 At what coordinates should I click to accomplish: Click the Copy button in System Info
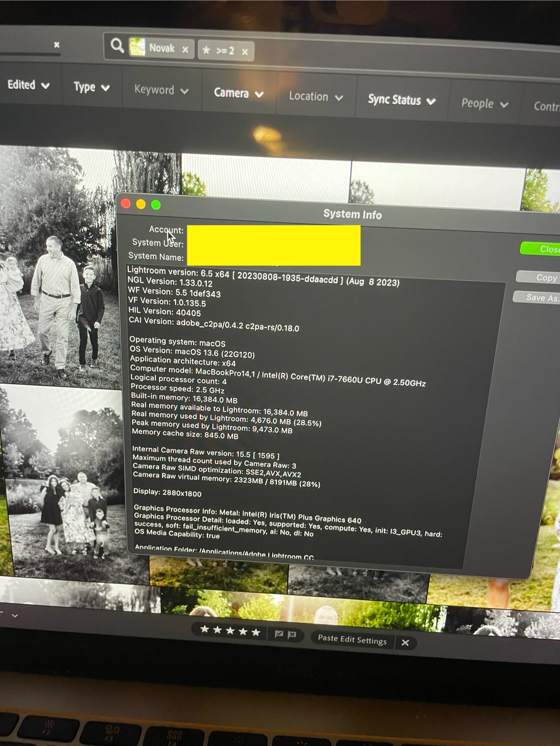coord(538,277)
